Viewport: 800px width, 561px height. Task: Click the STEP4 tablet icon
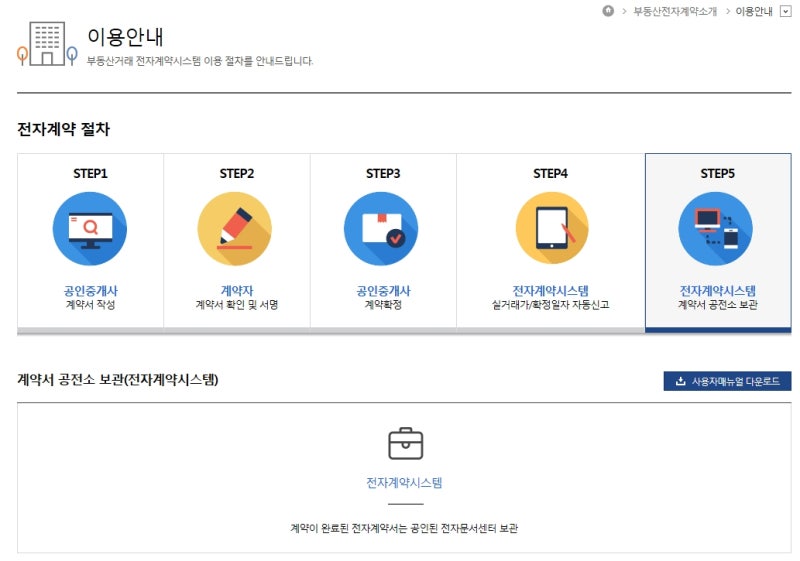pos(552,228)
